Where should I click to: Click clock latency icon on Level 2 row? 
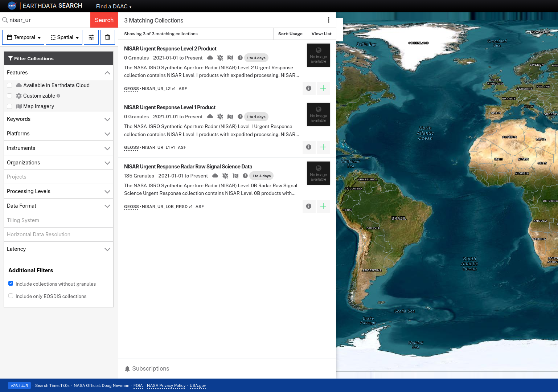[x=240, y=58]
